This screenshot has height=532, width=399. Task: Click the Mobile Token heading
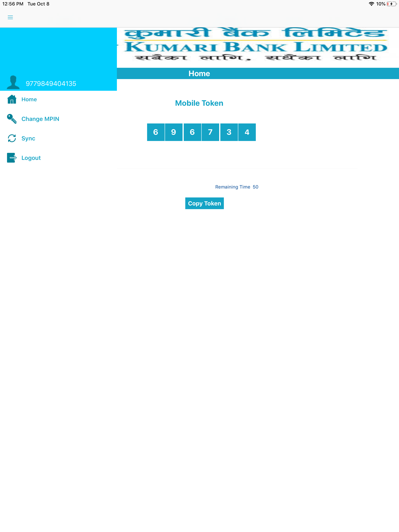click(x=199, y=103)
